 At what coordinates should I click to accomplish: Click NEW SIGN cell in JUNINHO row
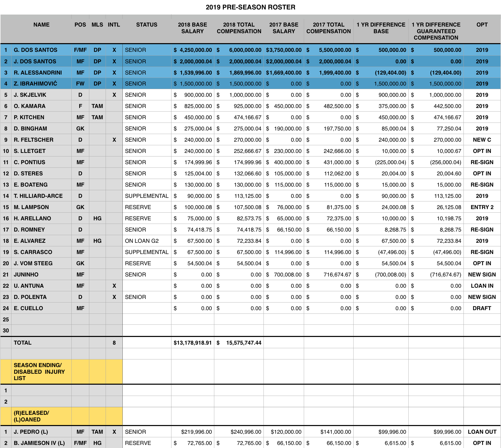pos(482,275)
